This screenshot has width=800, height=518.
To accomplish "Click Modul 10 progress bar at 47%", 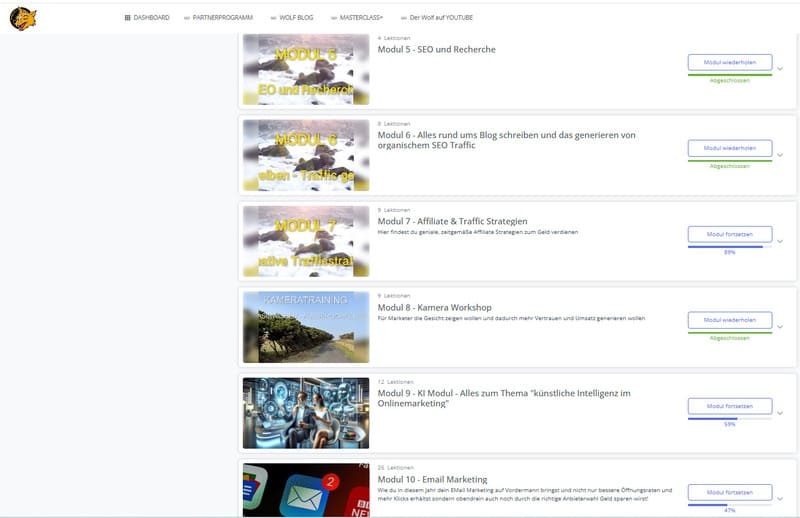I will (x=730, y=505).
